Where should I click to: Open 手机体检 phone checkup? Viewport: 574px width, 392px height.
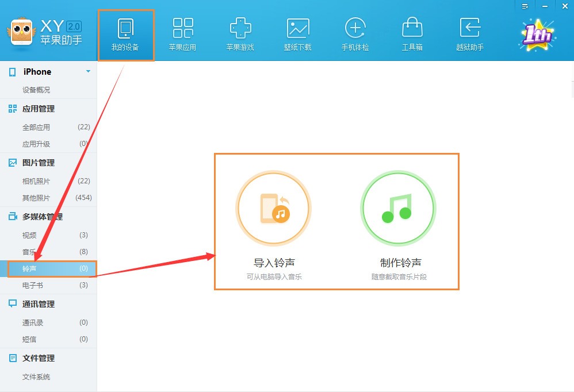pos(355,35)
